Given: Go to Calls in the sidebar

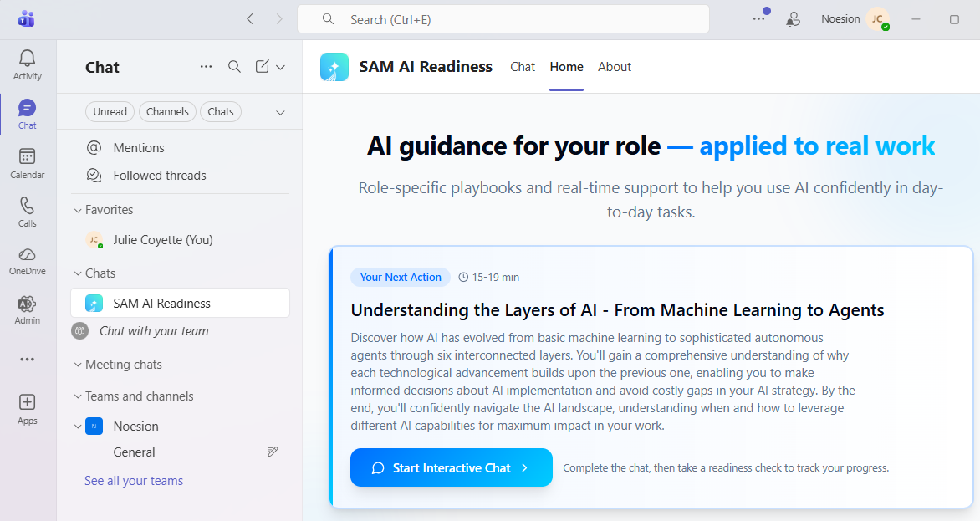Looking at the screenshot, I should [28, 206].
